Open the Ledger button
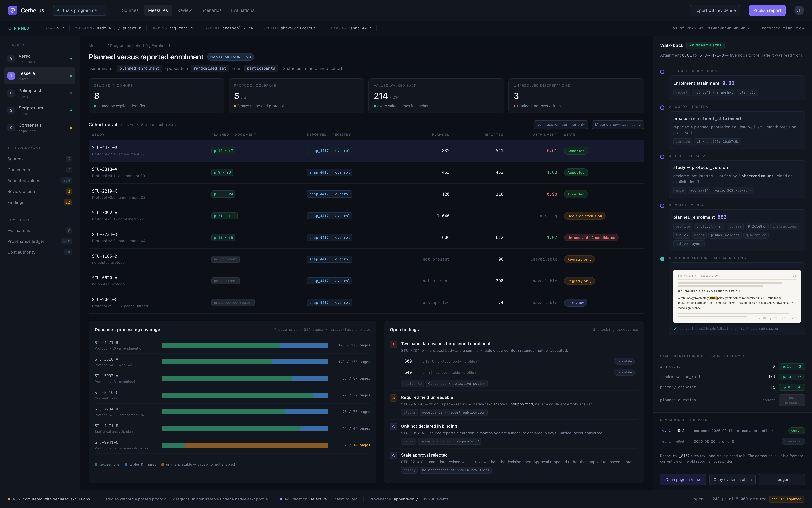The image size is (812, 508). (782, 479)
